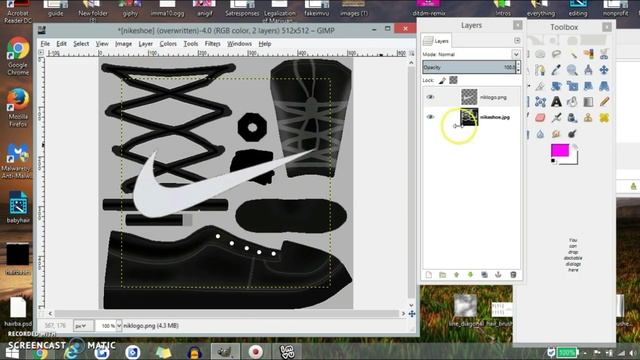
Task: Delete the selected layer
Action: click(x=513, y=275)
